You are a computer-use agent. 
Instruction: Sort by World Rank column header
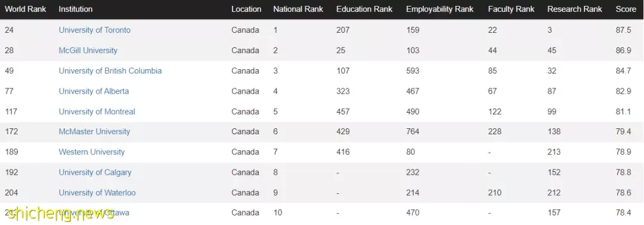[x=26, y=9]
